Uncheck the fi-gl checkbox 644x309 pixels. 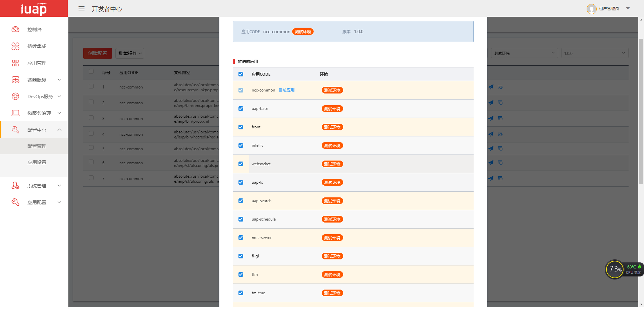click(241, 256)
